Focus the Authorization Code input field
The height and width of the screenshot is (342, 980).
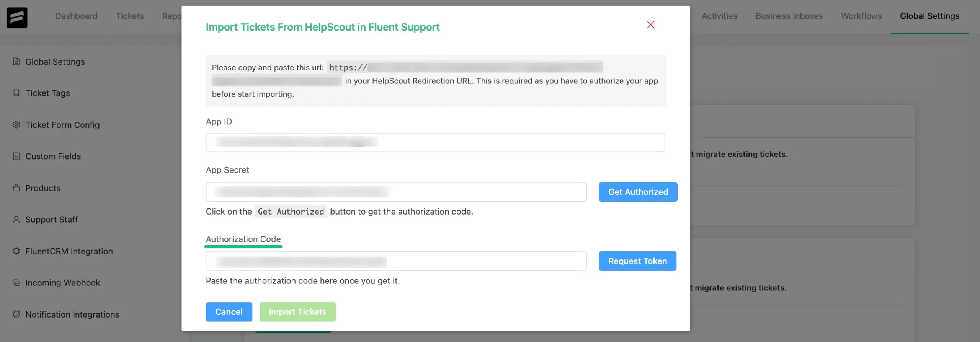coord(396,261)
